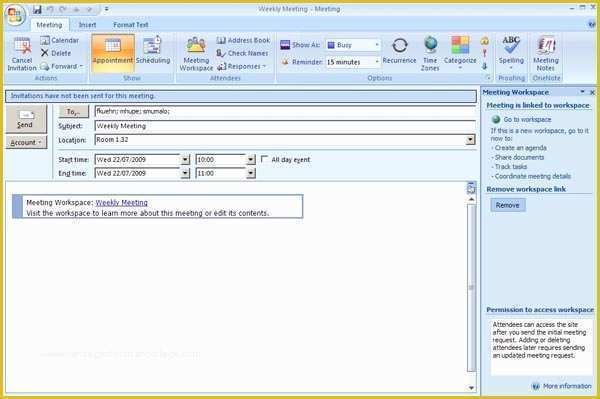Viewport: 600px width, 399px height.
Task: Click "Create an agenda" text
Action: point(521,148)
